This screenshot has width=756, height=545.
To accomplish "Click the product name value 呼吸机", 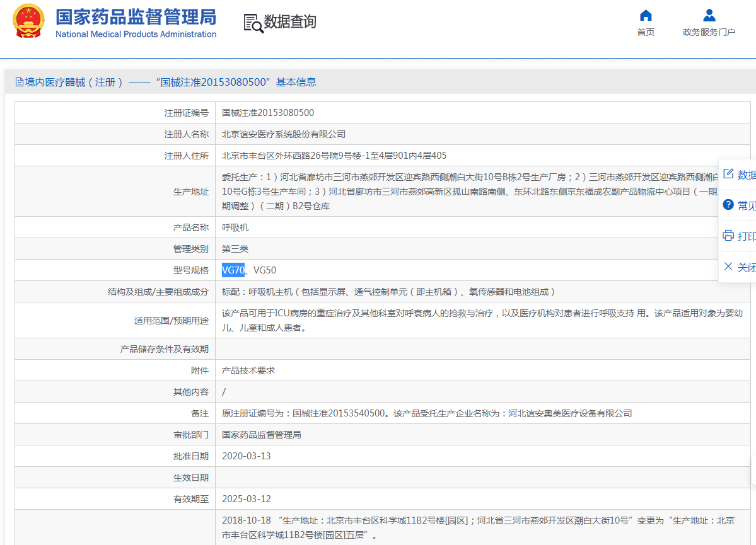I will tap(235, 227).
